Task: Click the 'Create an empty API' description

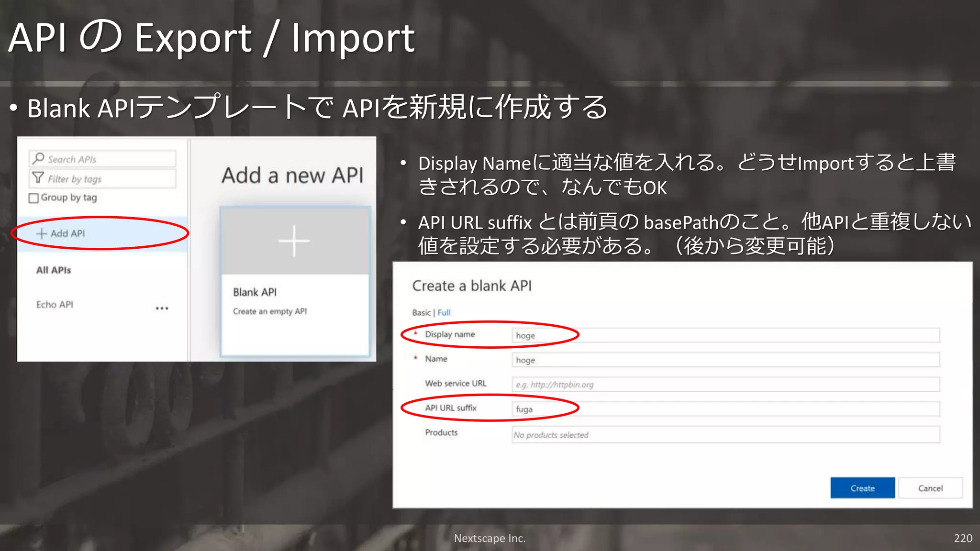Action: click(270, 311)
